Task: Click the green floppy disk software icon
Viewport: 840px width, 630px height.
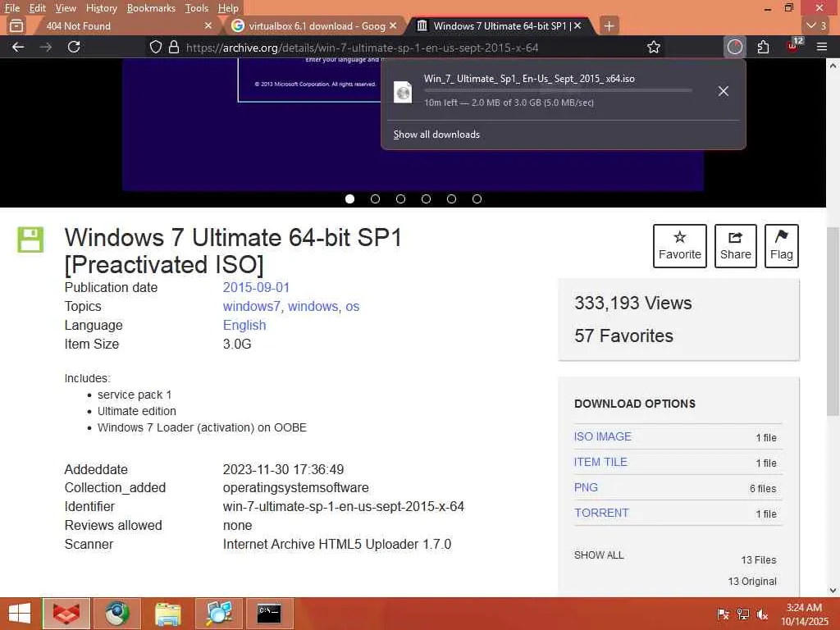Action: coord(30,240)
